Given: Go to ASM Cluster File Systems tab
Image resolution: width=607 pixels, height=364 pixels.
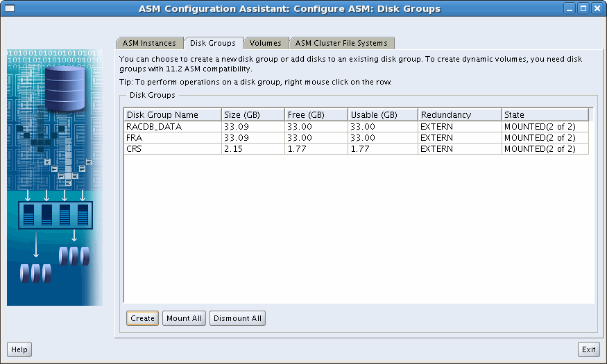Looking at the screenshot, I should click(341, 43).
